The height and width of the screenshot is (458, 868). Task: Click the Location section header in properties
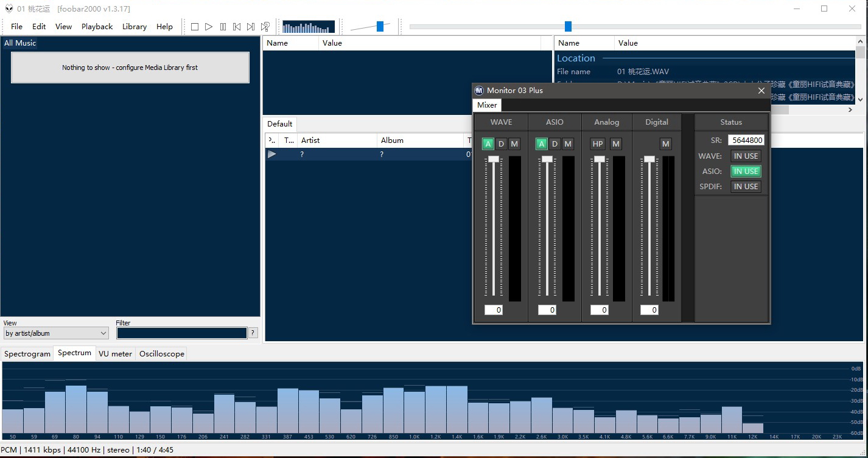576,58
